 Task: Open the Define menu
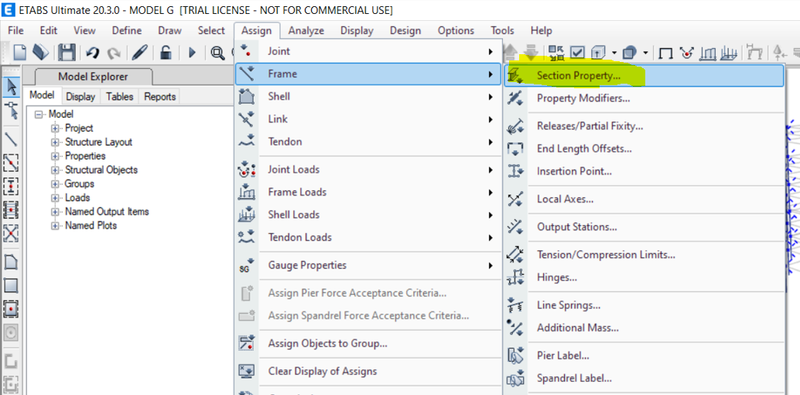[127, 31]
